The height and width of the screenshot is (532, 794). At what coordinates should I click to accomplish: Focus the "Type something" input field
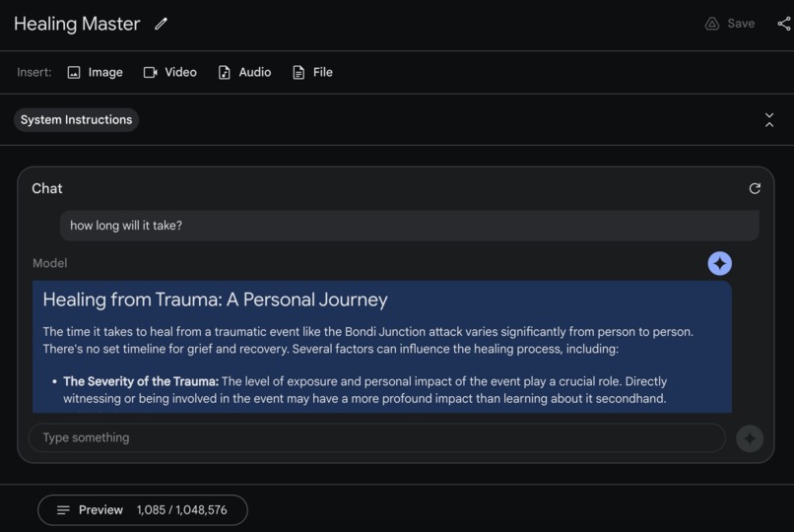(x=377, y=437)
